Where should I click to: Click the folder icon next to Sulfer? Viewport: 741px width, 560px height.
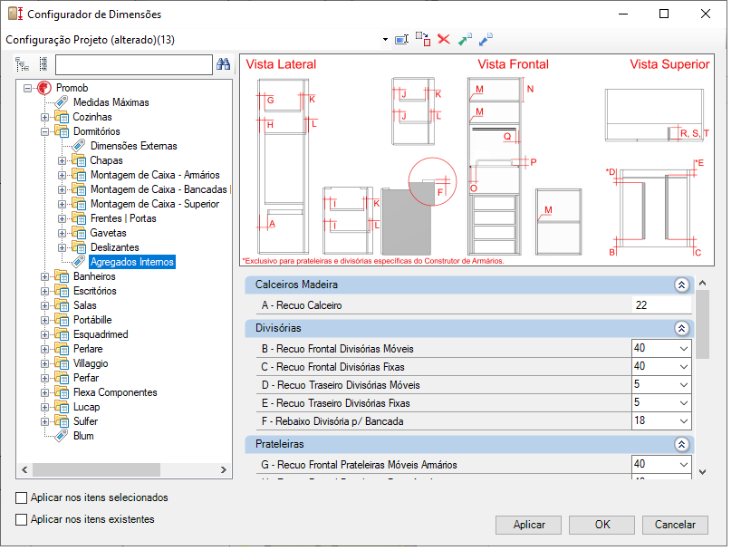tap(62, 421)
